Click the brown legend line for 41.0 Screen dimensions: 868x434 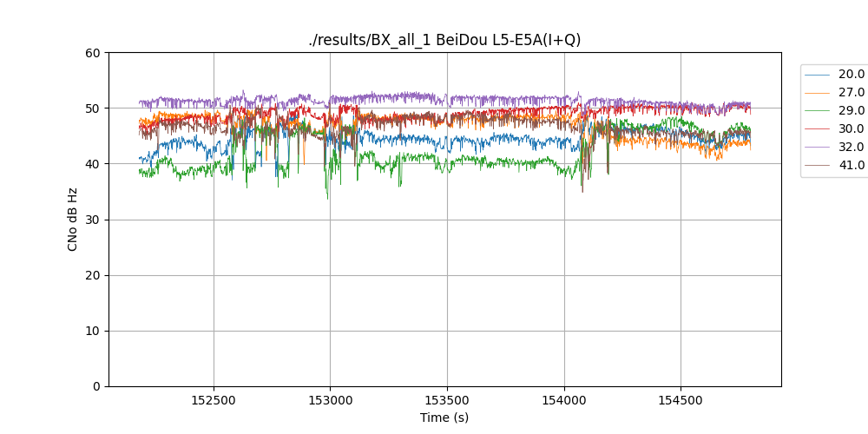[x=819, y=166]
